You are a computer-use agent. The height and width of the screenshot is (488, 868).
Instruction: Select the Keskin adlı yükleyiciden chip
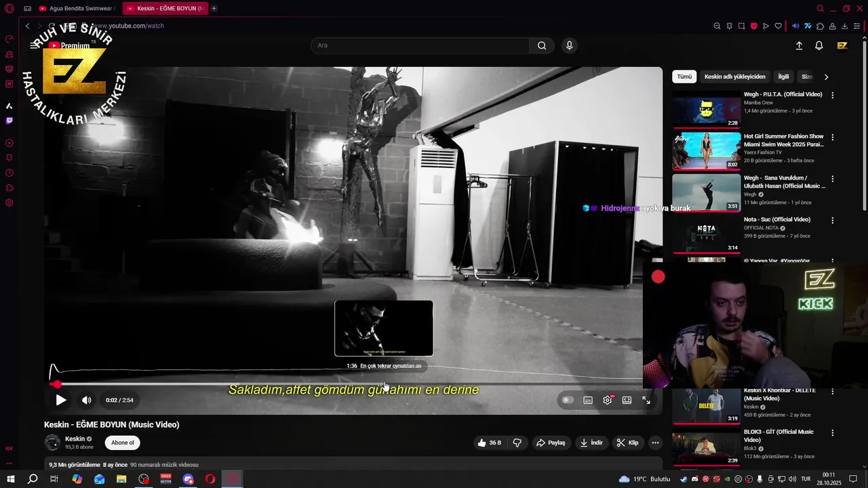point(735,77)
